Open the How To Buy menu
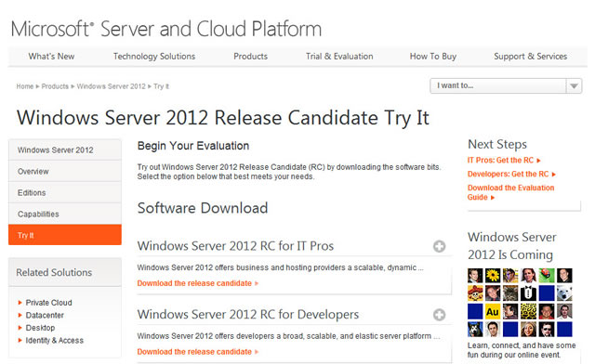The height and width of the screenshot is (364, 595). point(433,57)
